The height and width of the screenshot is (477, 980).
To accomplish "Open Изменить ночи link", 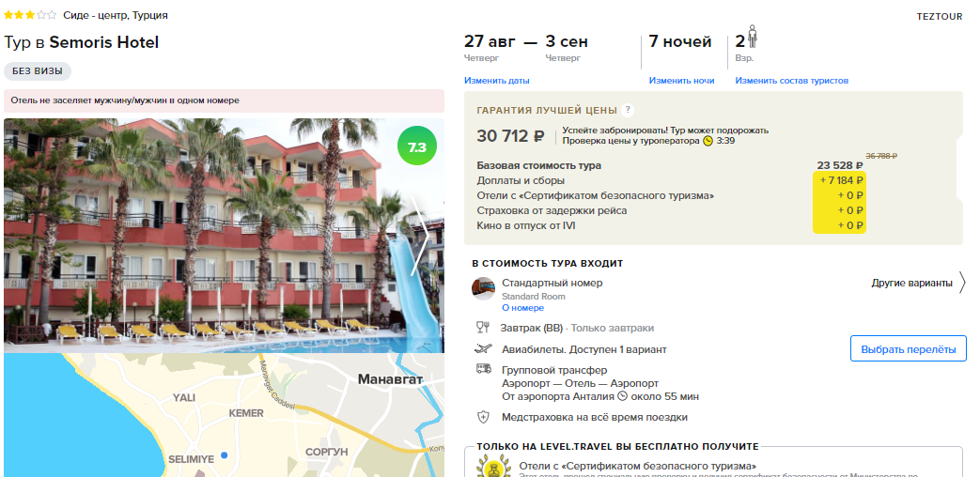I will (681, 81).
